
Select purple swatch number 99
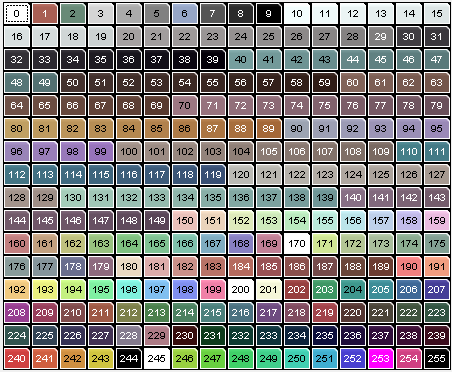tap(101, 151)
